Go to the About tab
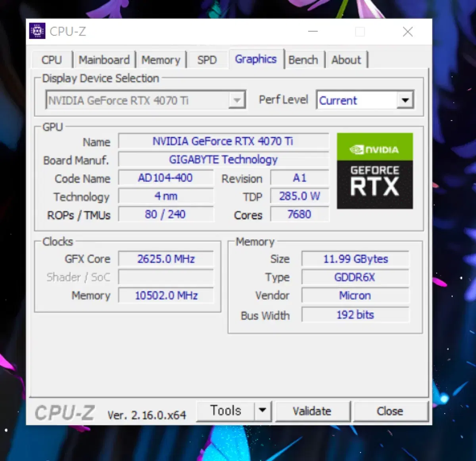This screenshot has height=461, width=476. tap(346, 60)
